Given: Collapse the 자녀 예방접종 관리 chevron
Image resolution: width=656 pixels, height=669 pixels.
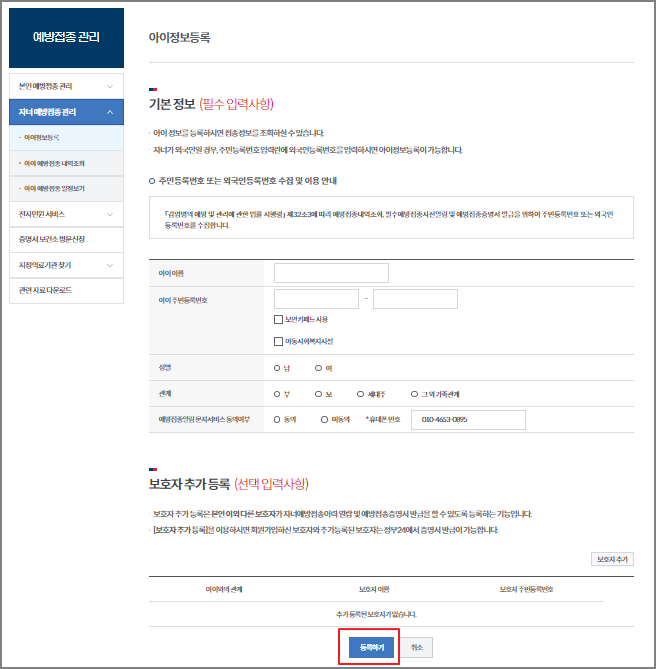Looking at the screenshot, I should [x=110, y=112].
